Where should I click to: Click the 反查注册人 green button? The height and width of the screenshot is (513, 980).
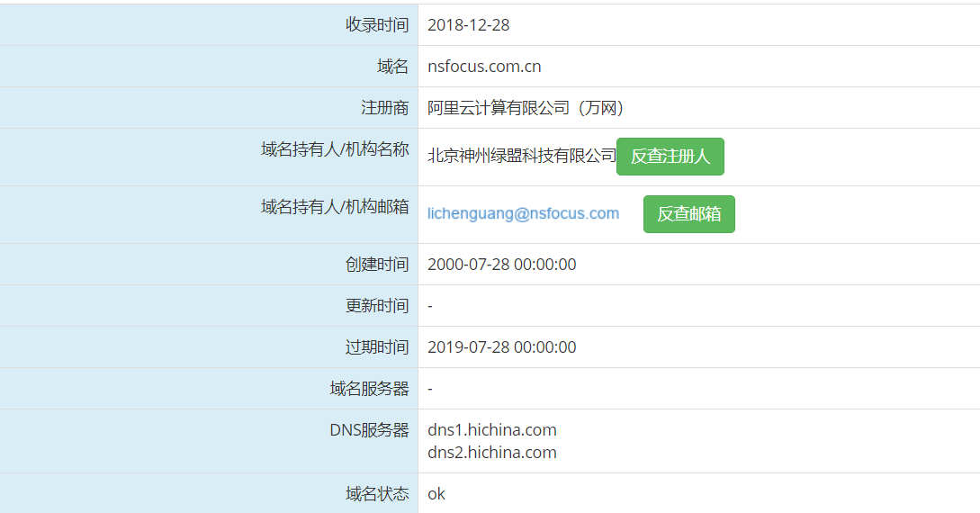point(670,157)
